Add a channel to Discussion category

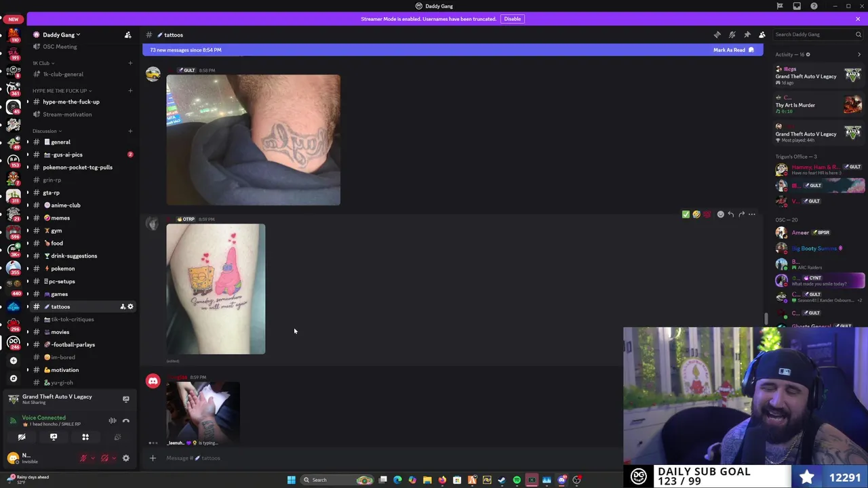(x=130, y=131)
